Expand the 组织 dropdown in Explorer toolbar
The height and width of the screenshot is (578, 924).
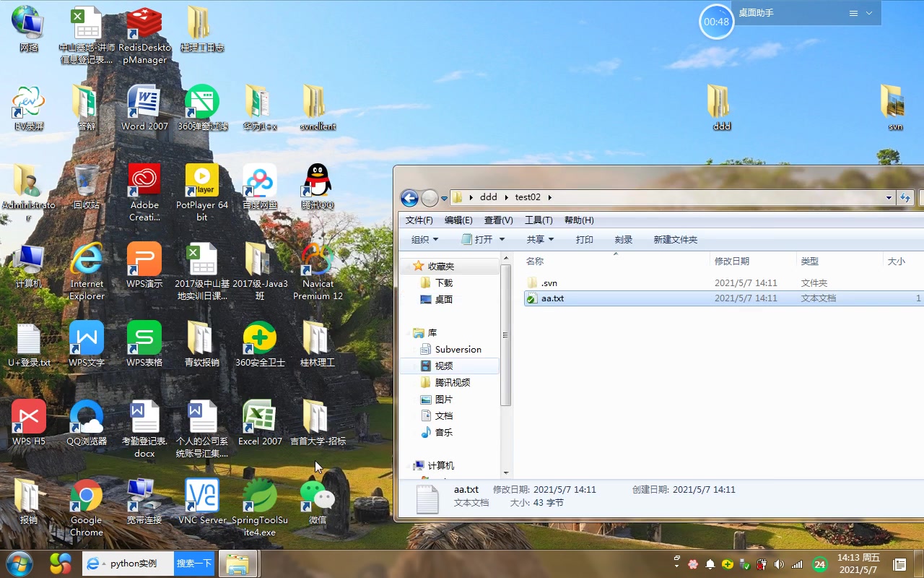point(424,239)
